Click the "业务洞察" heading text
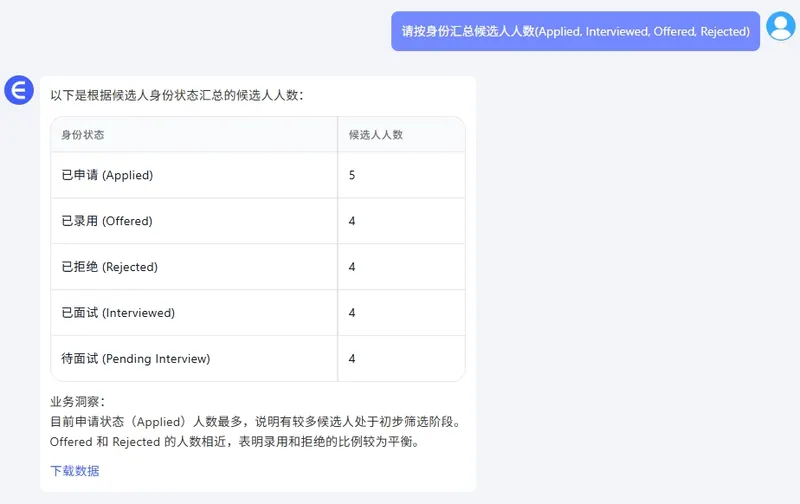 tap(78, 402)
